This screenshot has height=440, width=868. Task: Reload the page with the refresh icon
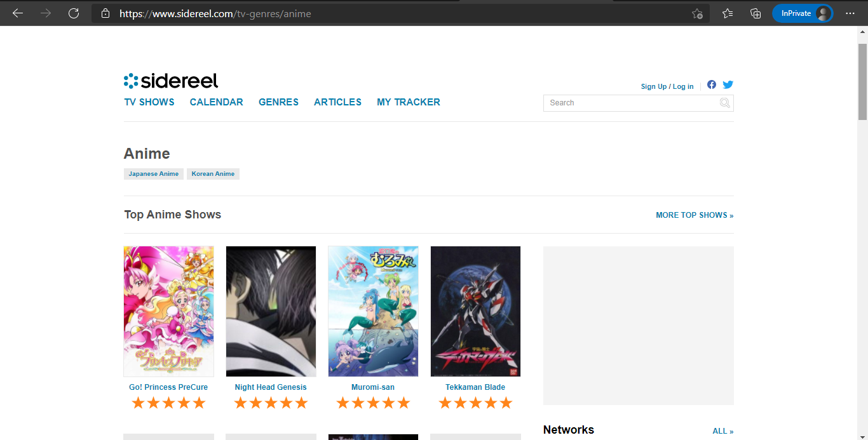click(x=74, y=13)
